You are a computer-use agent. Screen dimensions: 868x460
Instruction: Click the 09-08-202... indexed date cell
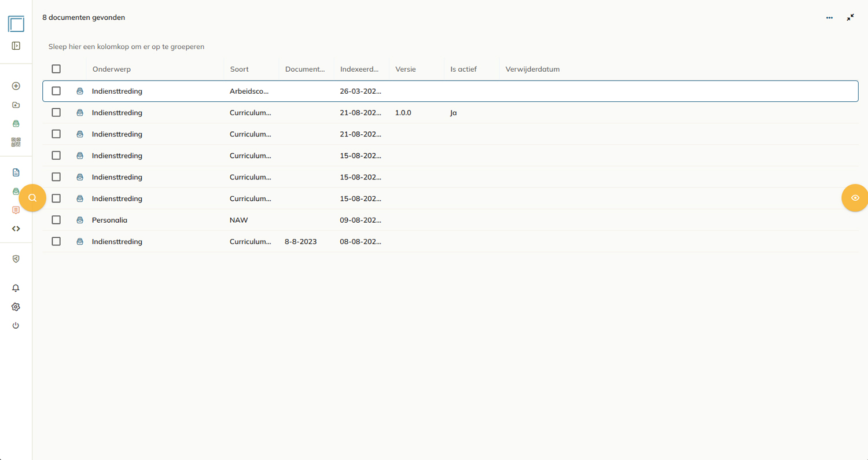click(x=361, y=220)
